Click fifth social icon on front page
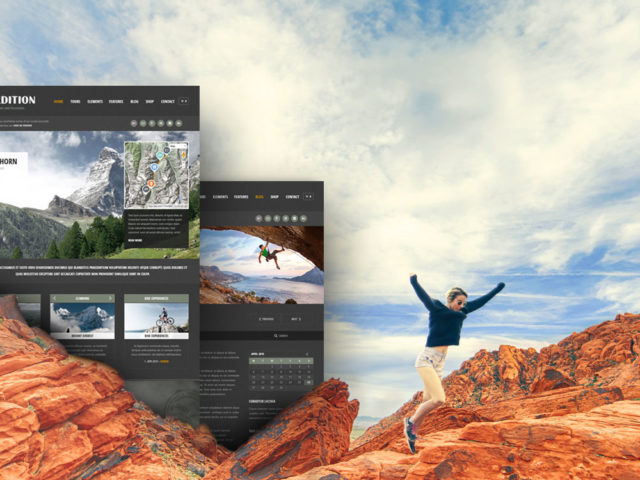Image resolution: width=640 pixels, height=480 pixels. point(170,123)
